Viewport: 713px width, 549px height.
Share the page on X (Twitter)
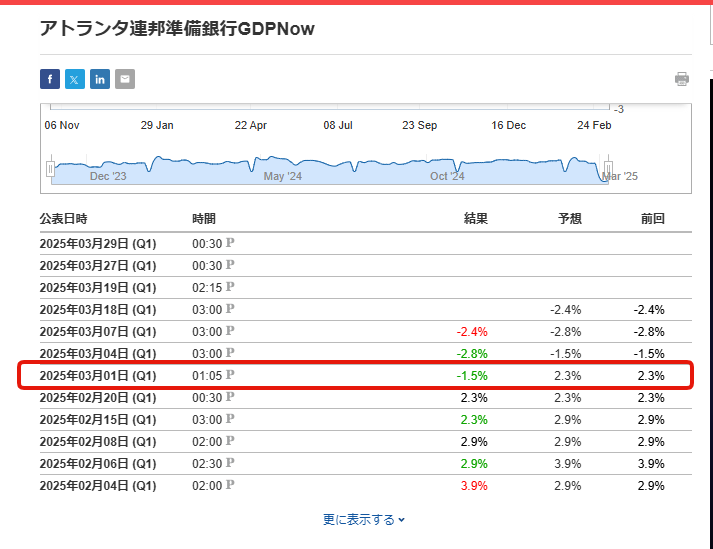coord(75,79)
